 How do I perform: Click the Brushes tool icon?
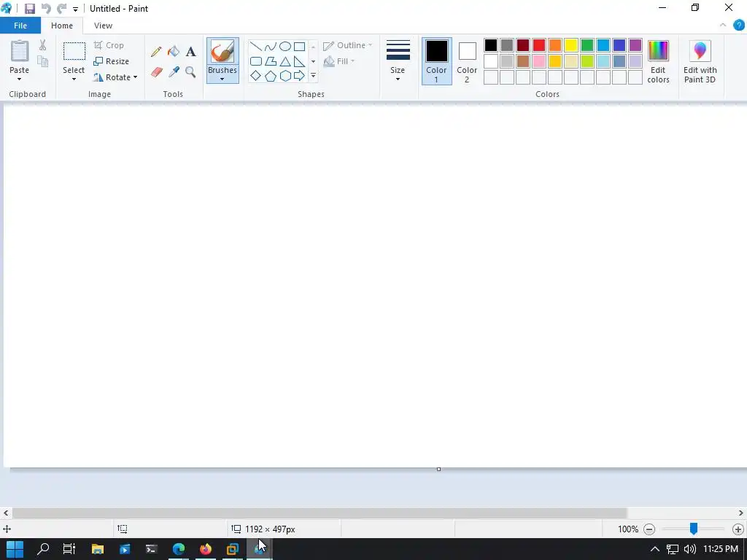pyautogui.click(x=222, y=52)
